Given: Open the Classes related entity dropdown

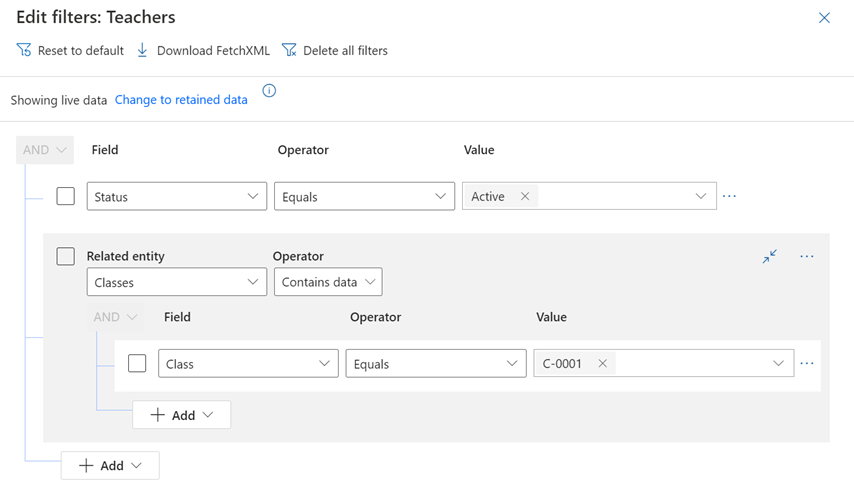Looking at the screenshot, I should [x=177, y=283].
